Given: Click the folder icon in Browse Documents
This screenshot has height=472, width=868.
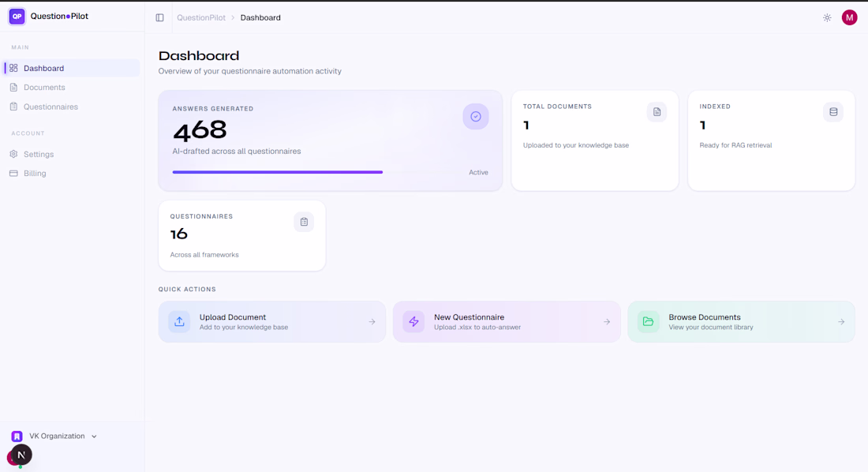Looking at the screenshot, I should click(x=648, y=321).
